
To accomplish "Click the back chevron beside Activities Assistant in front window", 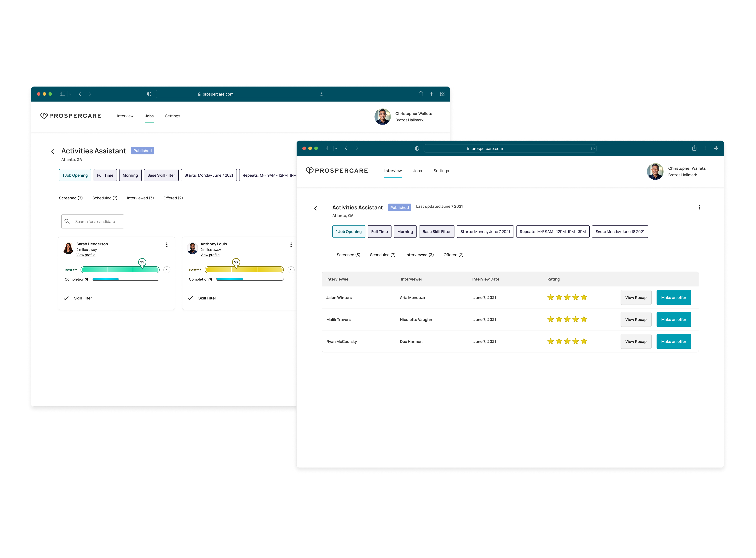I will click(316, 208).
